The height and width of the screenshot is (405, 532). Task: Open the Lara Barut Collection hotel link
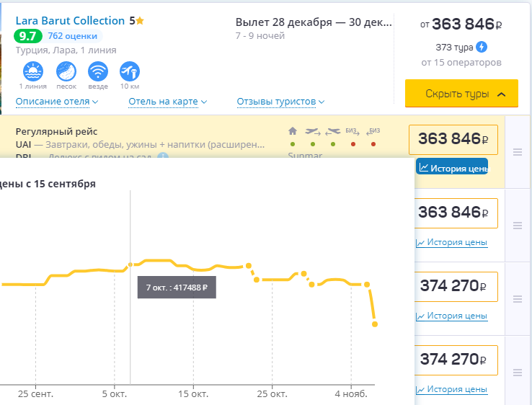[71, 21]
